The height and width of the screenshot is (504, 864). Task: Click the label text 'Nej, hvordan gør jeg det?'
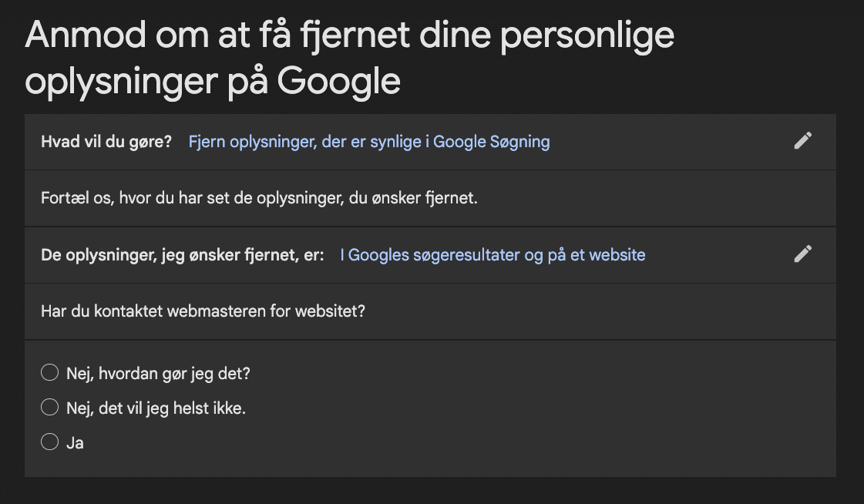pyautogui.click(x=158, y=374)
